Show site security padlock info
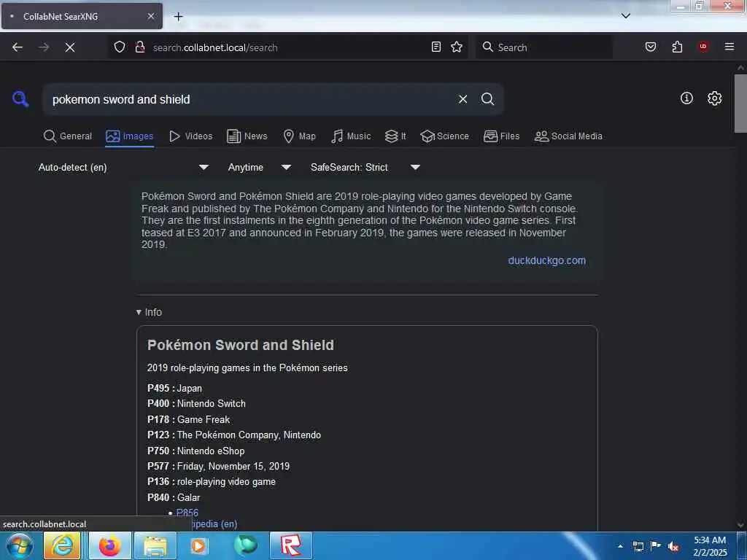The width and height of the screenshot is (747, 560). pos(140,47)
